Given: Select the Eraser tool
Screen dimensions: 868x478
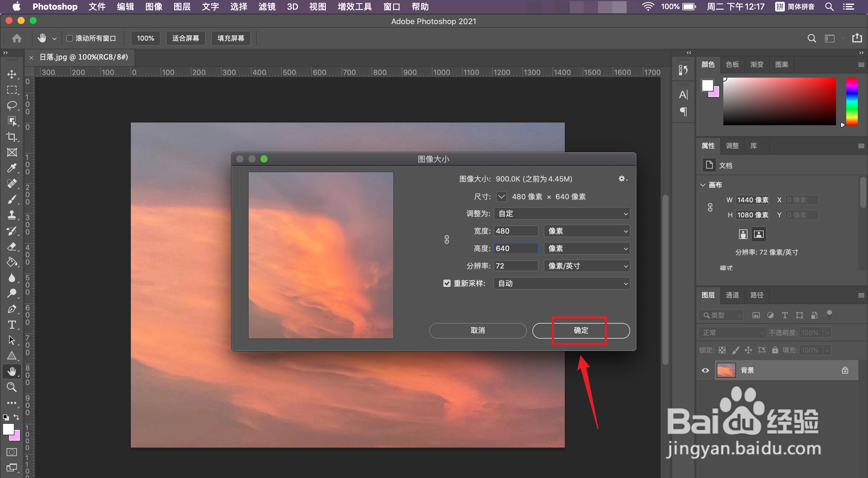Looking at the screenshot, I should pos(12,247).
